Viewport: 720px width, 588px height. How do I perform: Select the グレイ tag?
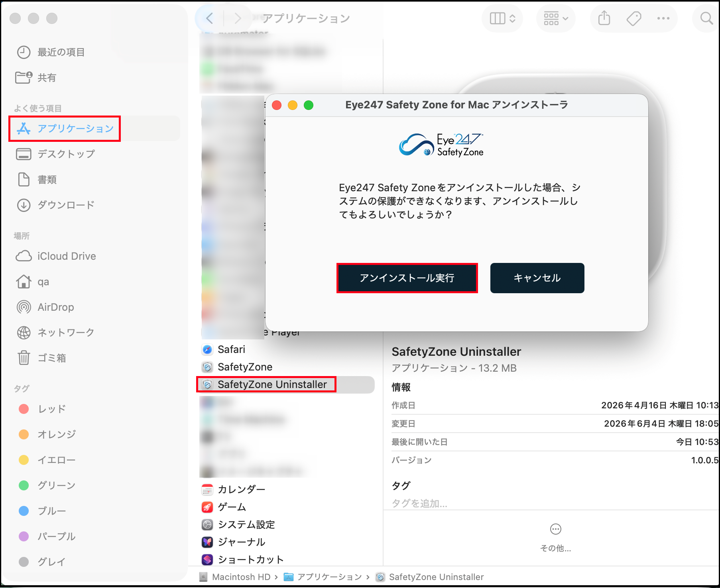click(x=42, y=562)
